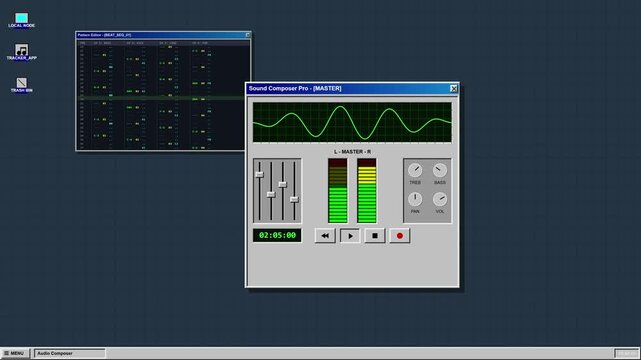The image size is (641, 360).
Task: Click the BASS knob
Action: click(440, 170)
